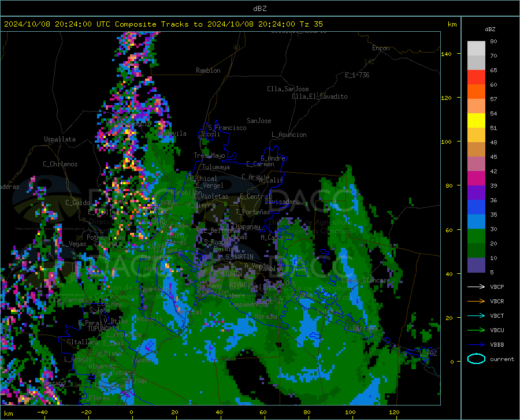The image size is (520, 420).
Task: Click the timestamp Composite Tracks header text
Action: (164, 24)
